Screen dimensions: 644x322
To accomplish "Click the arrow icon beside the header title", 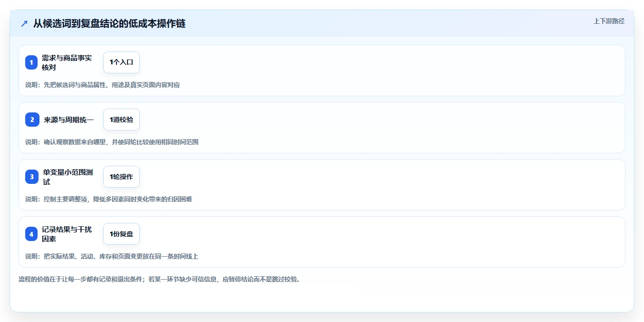I will 24,24.
